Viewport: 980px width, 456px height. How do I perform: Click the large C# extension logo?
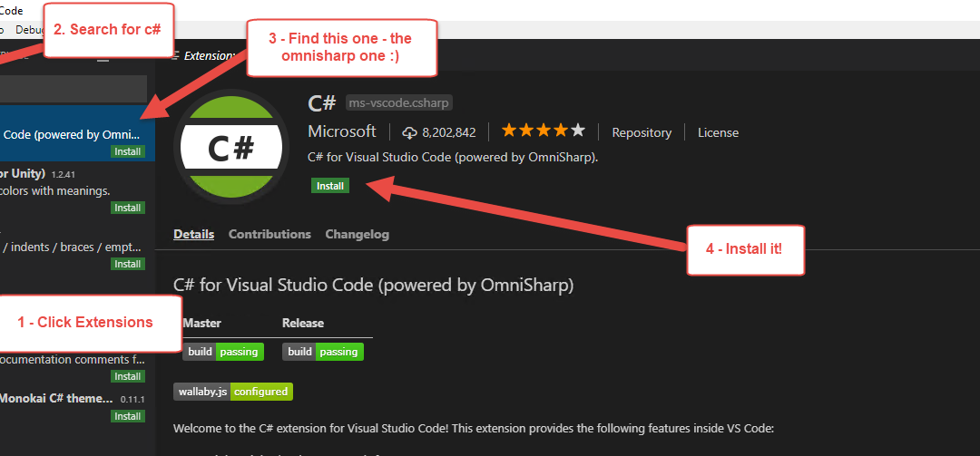[230, 148]
